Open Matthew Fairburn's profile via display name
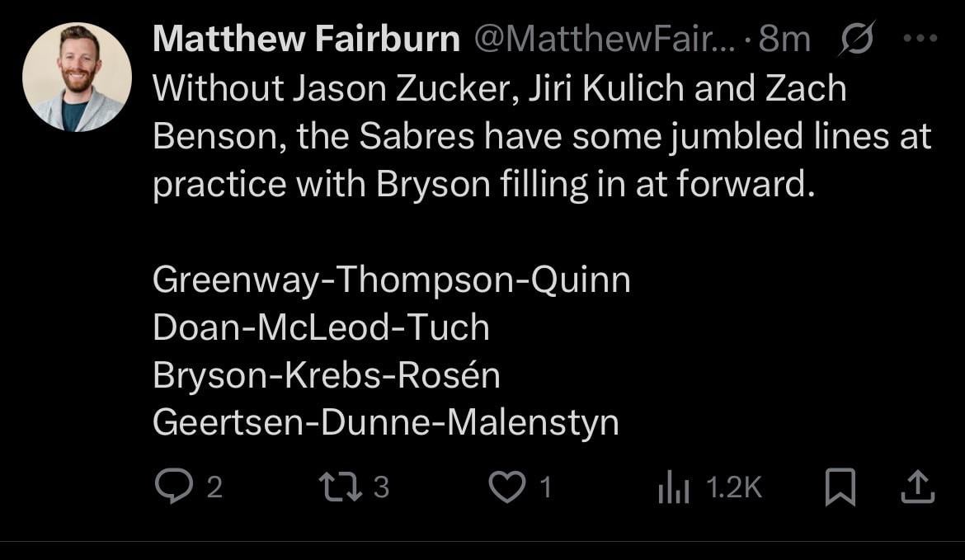The height and width of the screenshot is (560, 965). (x=305, y=37)
